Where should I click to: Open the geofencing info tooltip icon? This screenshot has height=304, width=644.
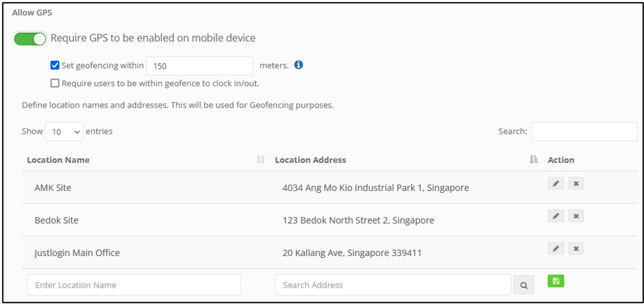click(x=298, y=64)
